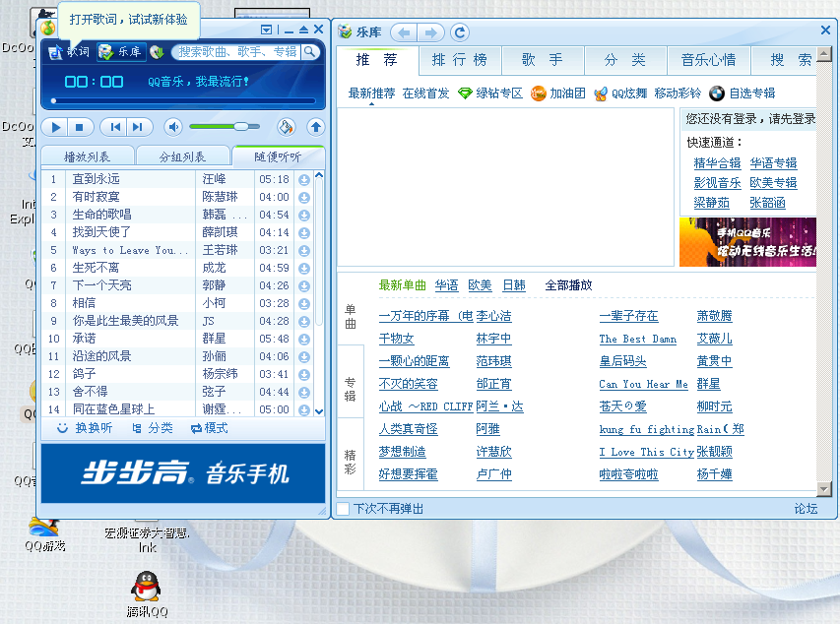Stop playback with the stop button
840x624 pixels.
pos(80,127)
